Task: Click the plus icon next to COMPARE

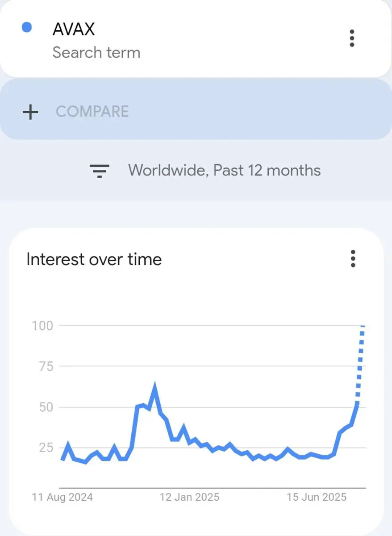Action: coord(30,112)
